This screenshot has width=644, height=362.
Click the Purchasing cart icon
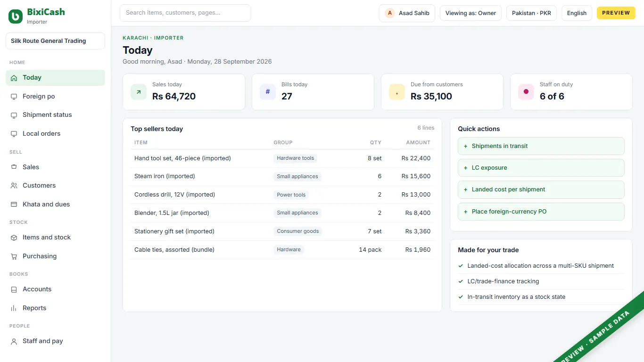click(14, 256)
